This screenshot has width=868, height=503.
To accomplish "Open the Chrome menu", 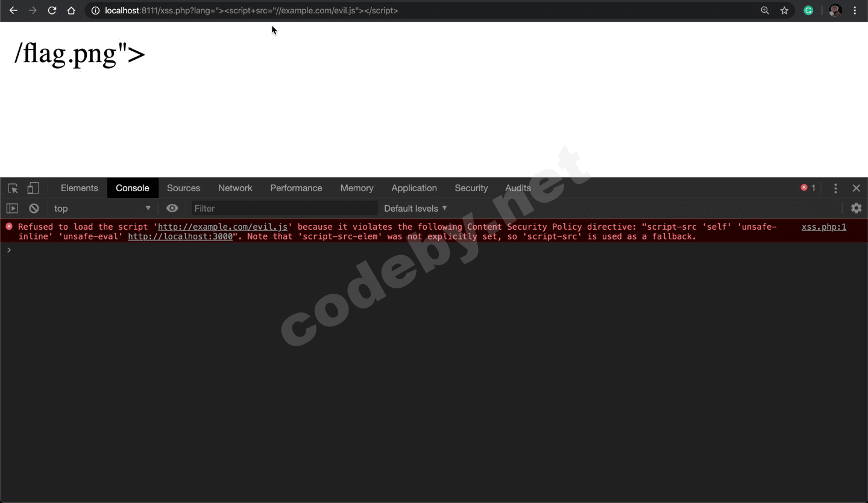I will (x=855, y=10).
